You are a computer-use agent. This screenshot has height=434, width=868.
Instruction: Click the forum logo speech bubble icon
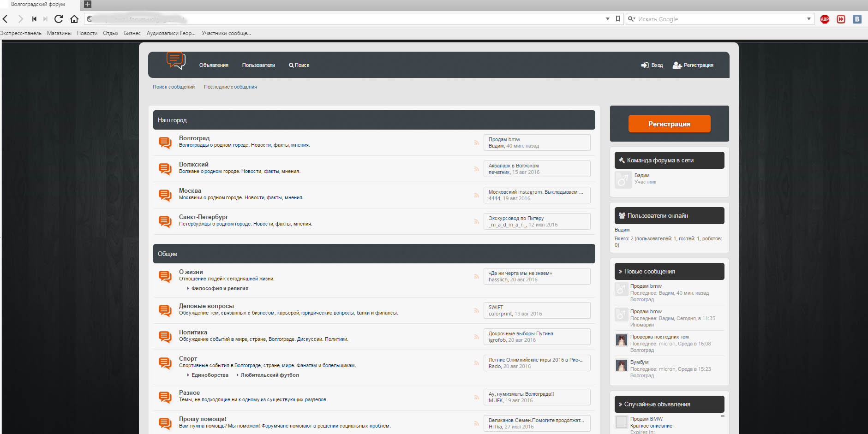(x=176, y=61)
